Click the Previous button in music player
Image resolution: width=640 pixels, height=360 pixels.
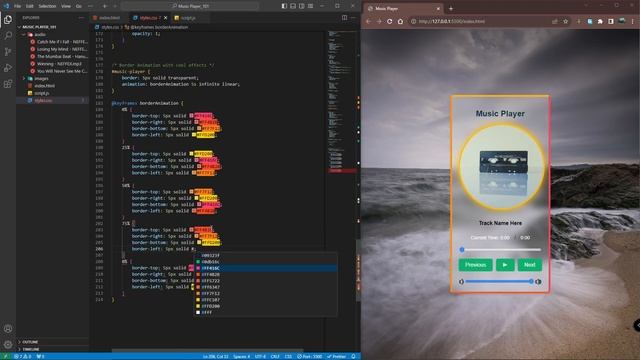(476, 265)
